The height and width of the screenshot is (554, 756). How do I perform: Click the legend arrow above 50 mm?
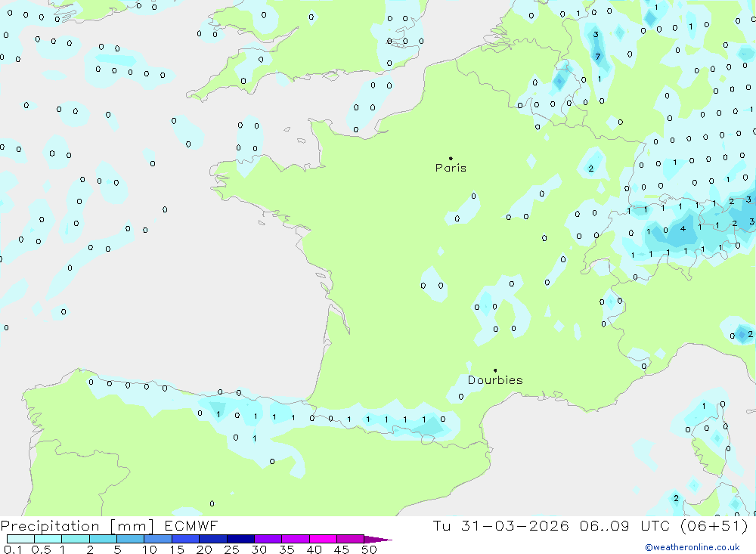tap(377, 540)
